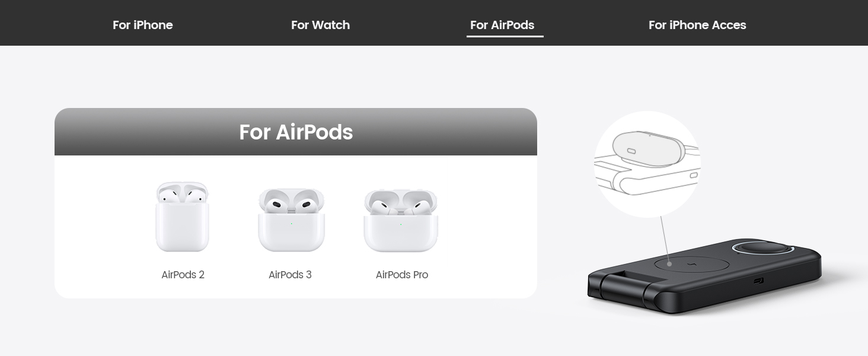
Task: Open the For iPhone Acces tab
Action: (x=697, y=25)
